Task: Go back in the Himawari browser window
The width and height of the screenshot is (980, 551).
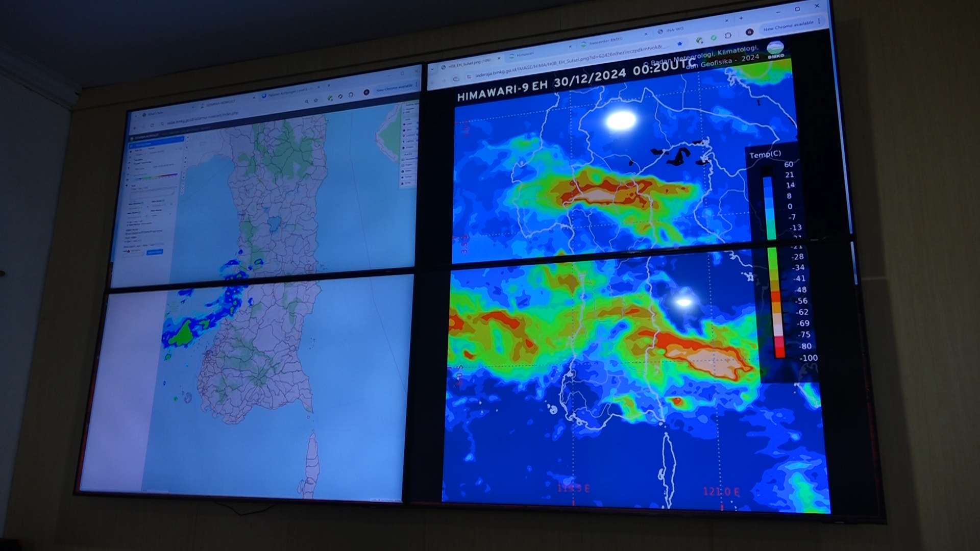Action: 432,82
